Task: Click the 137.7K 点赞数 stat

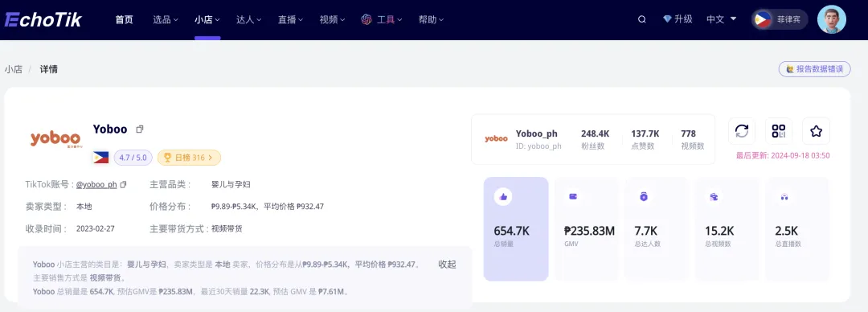Action: tap(645, 140)
